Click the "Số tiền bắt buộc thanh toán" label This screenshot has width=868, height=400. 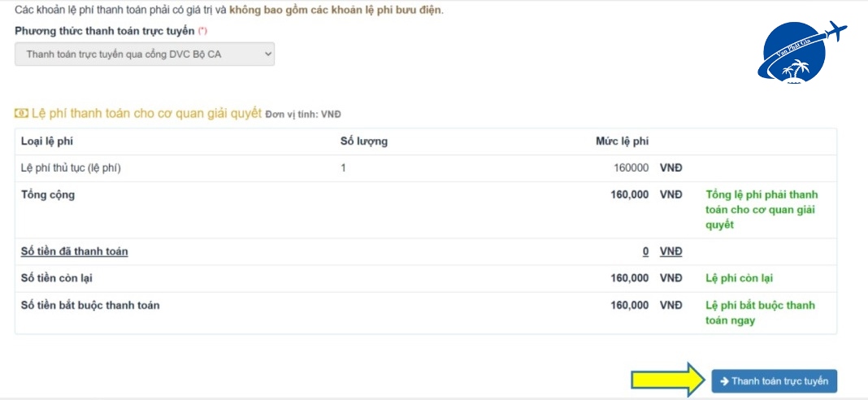[x=90, y=306]
